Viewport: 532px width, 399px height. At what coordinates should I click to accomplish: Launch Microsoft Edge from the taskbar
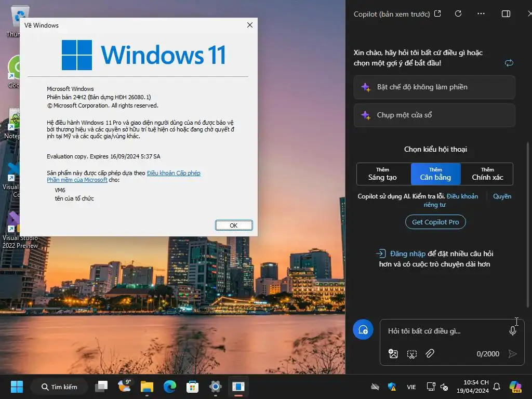click(x=170, y=387)
